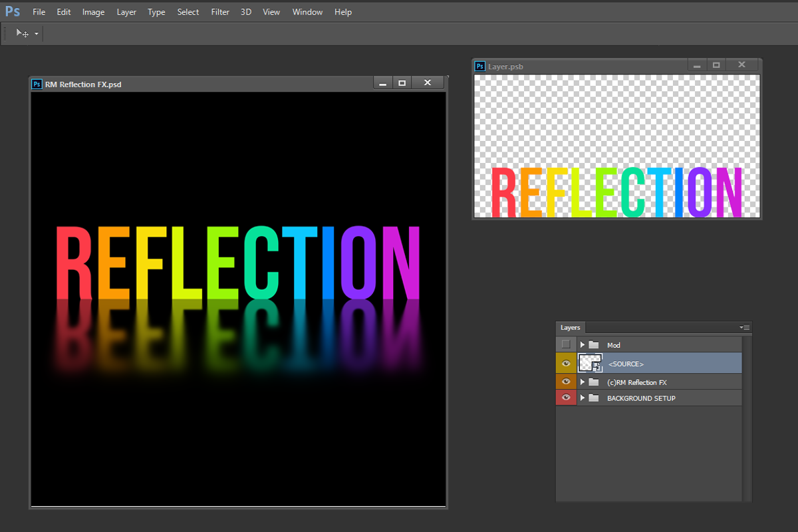Image resolution: width=798 pixels, height=532 pixels.
Task: Click the Layer.psb window title
Action: tap(505, 66)
